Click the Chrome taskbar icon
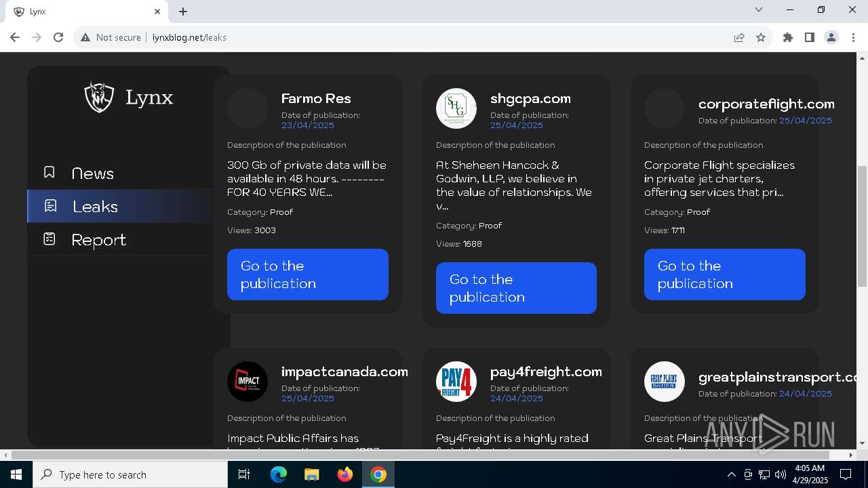 [378, 474]
